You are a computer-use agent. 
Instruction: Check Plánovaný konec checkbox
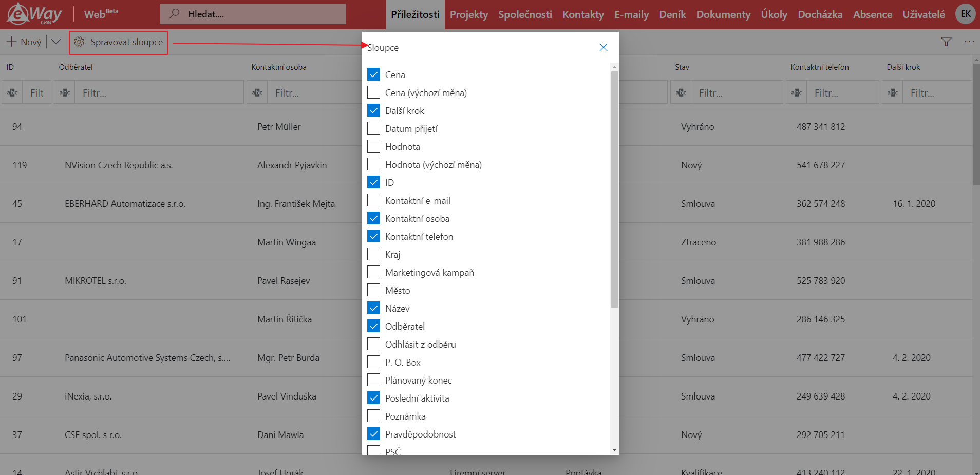tap(374, 380)
